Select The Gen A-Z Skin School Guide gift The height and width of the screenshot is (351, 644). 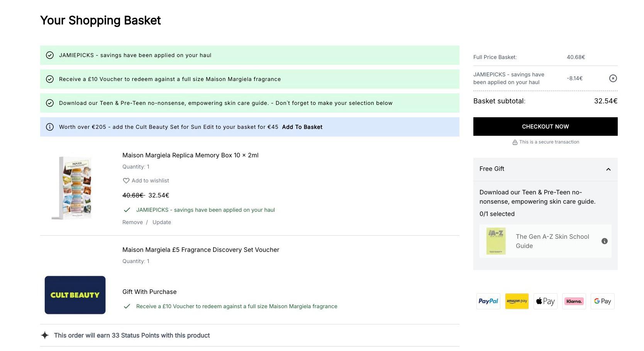pos(545,241)
